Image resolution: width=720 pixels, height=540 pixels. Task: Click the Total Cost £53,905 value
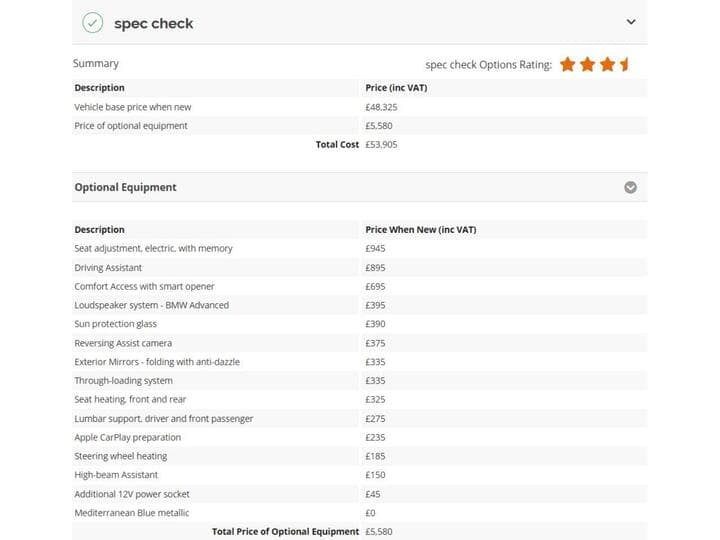(x=381, y=145)
